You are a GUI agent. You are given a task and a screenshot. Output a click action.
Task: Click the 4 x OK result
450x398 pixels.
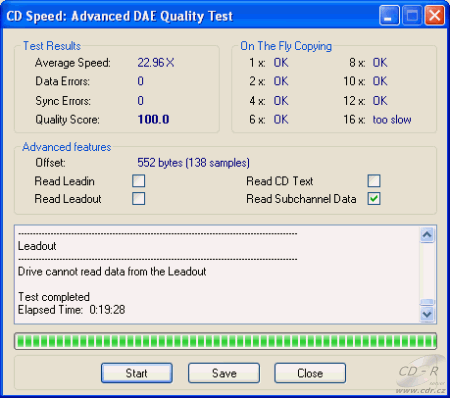click(x=281, y=100)
